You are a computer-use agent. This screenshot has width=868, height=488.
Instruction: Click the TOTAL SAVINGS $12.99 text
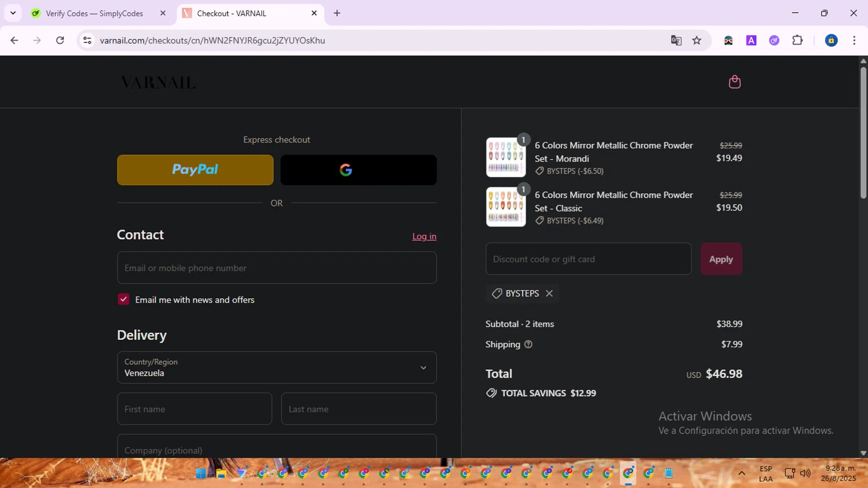549,393
